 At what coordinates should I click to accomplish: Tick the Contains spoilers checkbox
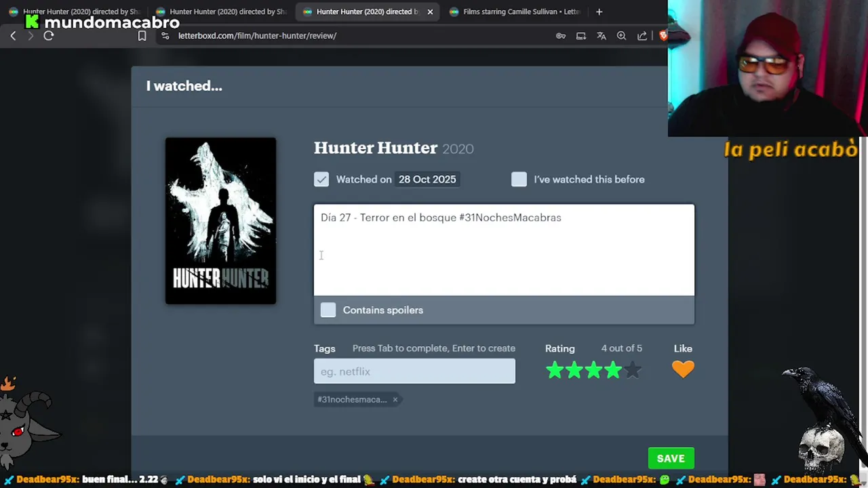point(328,310)
